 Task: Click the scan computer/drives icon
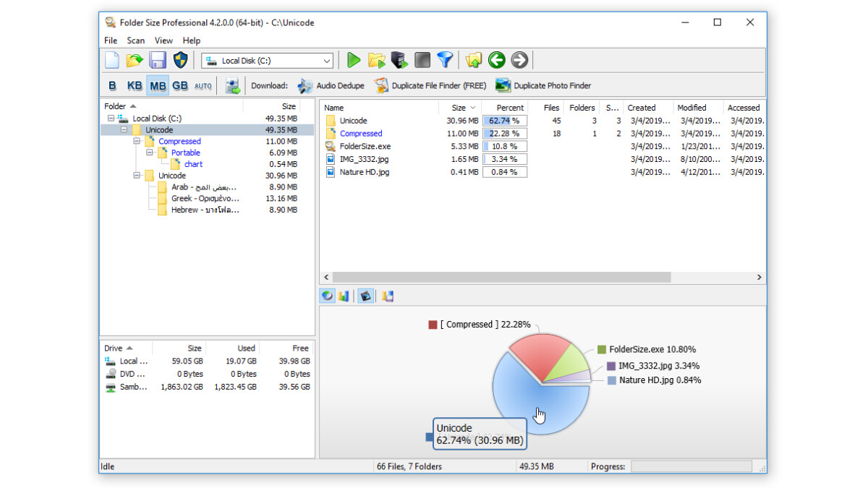[399, 60]
